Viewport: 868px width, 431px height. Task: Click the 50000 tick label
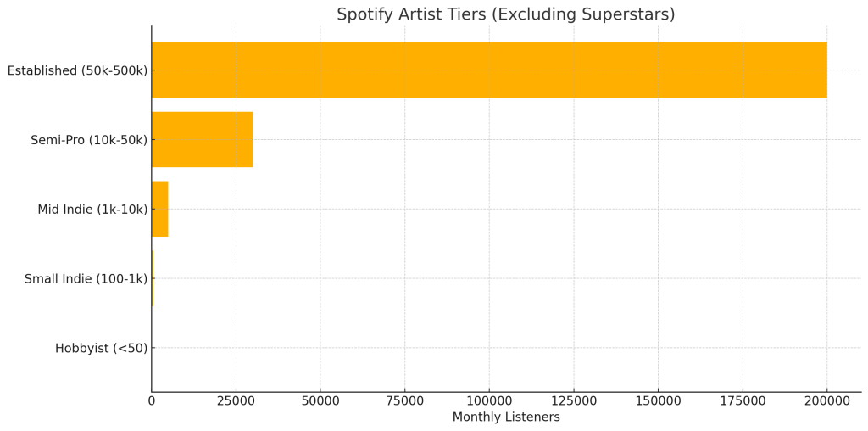[320, 401]
